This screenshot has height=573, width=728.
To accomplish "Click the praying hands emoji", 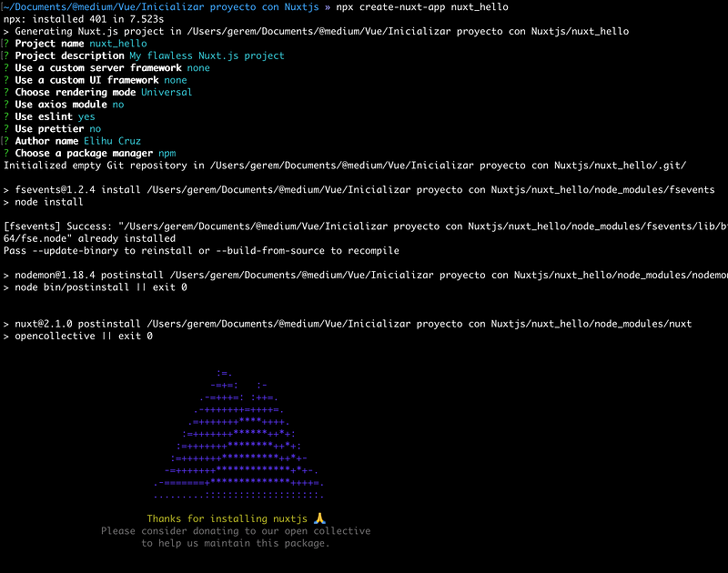I will [x=319, y=518].
